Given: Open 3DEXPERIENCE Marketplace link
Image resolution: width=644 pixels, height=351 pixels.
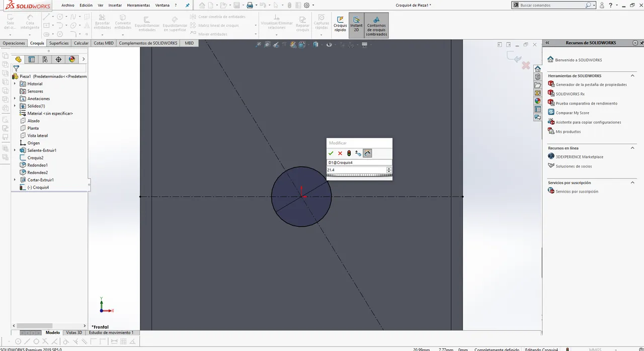Looking at the screenshot, I should (x=580, y=157).
